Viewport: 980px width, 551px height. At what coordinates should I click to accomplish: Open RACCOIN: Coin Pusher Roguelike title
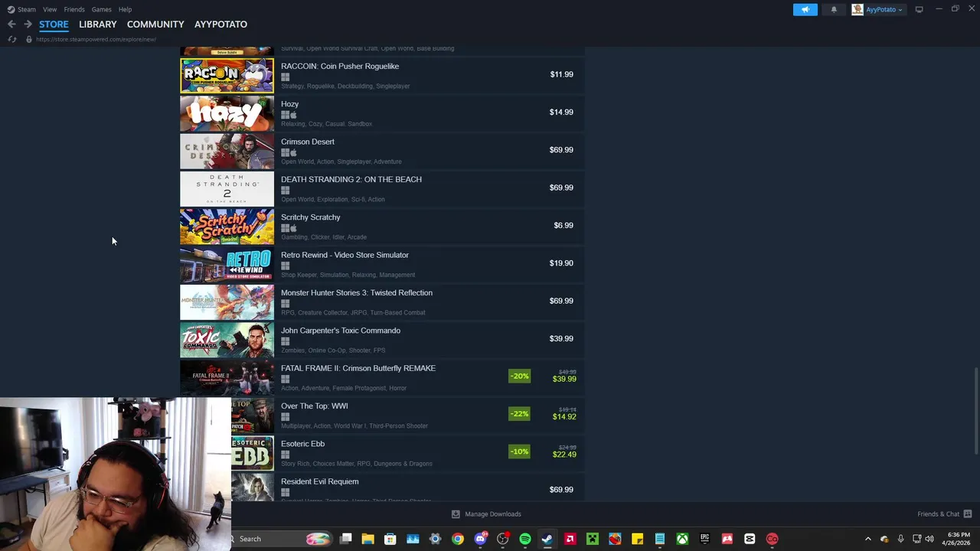(340, 66)
